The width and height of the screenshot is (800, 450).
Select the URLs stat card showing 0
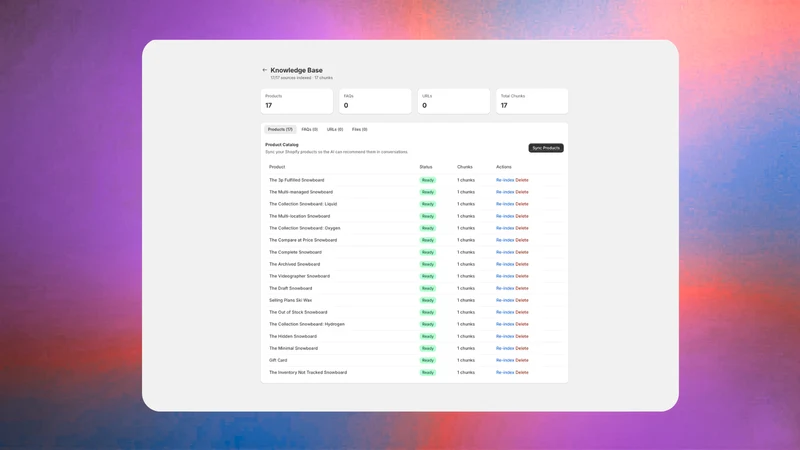point(454,101)
